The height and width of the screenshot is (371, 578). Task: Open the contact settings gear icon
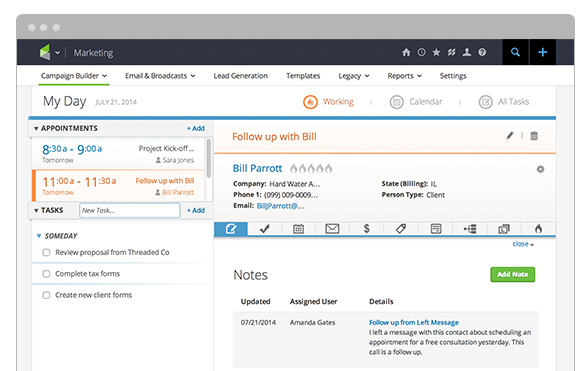pos(540,169)
